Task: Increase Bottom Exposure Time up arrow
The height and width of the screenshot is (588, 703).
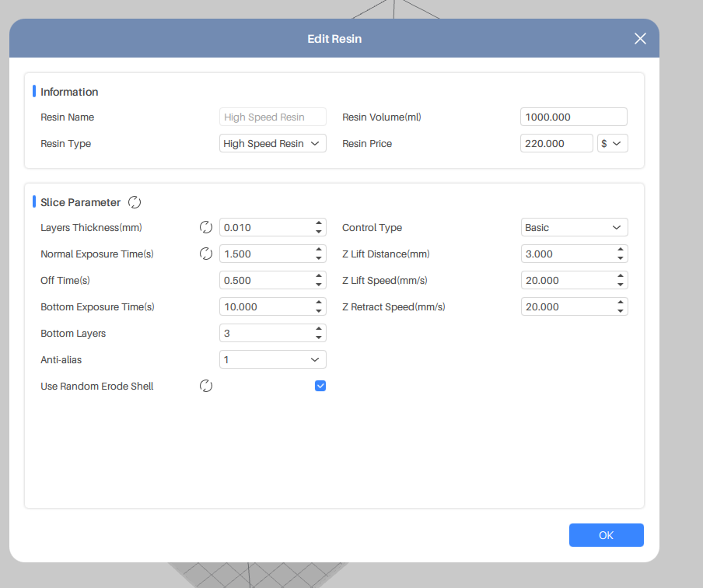Action: 318,303
